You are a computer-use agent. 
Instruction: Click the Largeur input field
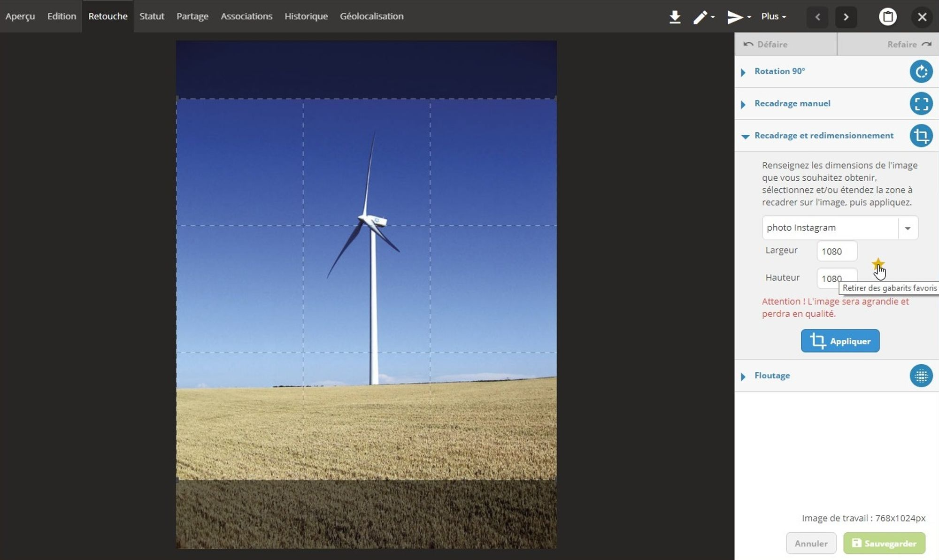point(837,251)
